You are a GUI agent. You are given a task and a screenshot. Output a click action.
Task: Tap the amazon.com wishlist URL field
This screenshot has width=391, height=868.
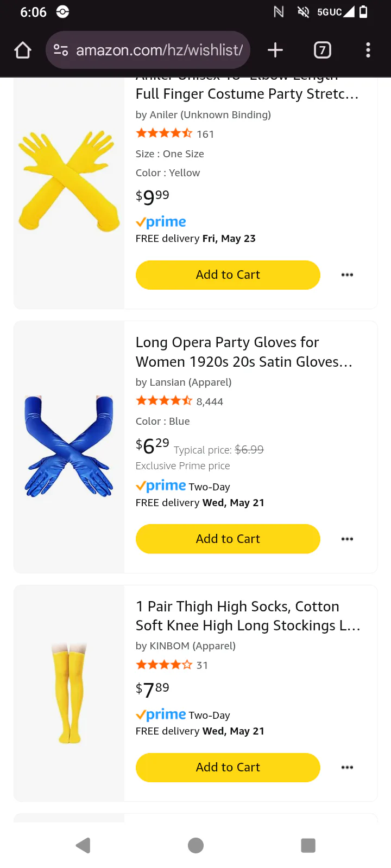coord(159,50)
